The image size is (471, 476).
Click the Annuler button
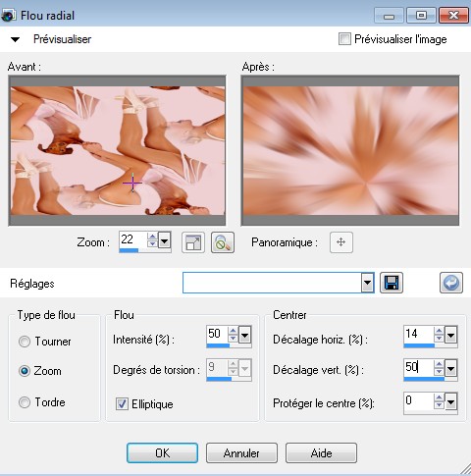tap(241, 453)
